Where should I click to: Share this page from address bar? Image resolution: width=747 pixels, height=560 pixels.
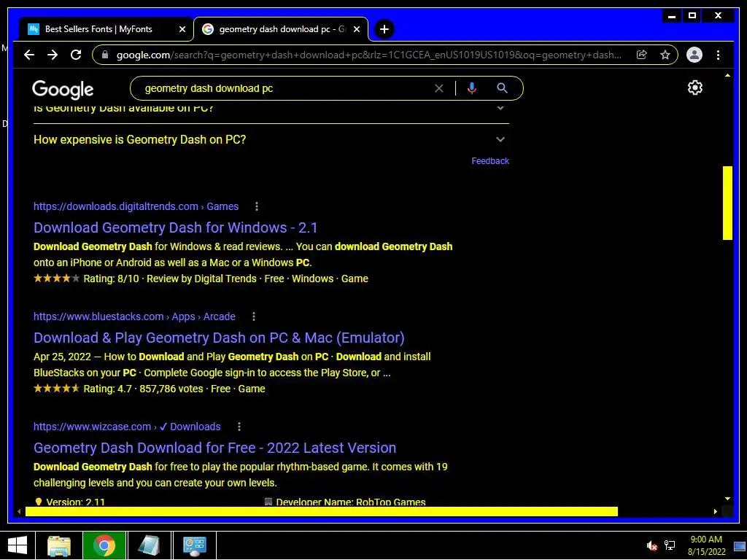click(x=642, y=55)
